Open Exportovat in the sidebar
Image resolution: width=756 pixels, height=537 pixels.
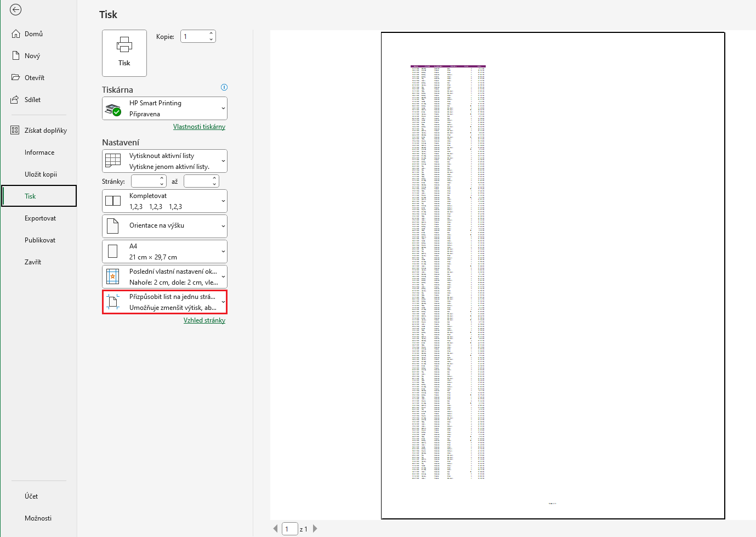38,218
